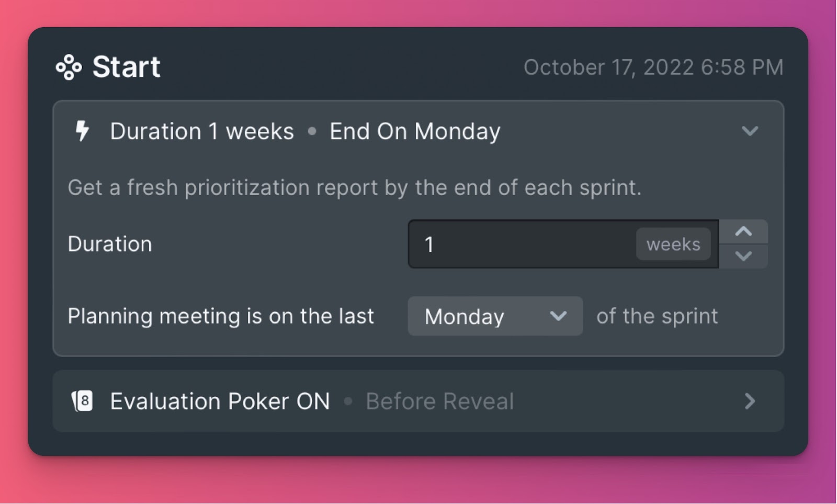Click the "Planning meeting is on the last" label
Image resolution: width=837 pixels, height=504 pixels.
(221, 316)
